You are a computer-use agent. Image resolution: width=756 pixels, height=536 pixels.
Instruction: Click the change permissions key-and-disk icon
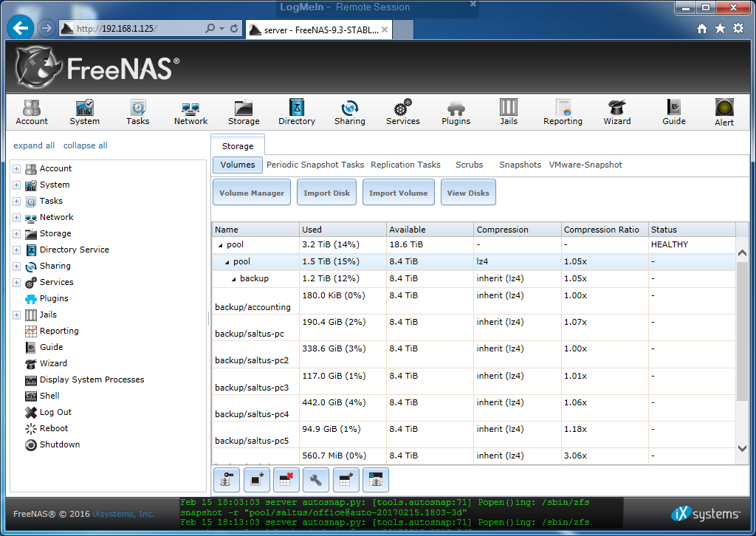tap(227, 480)
